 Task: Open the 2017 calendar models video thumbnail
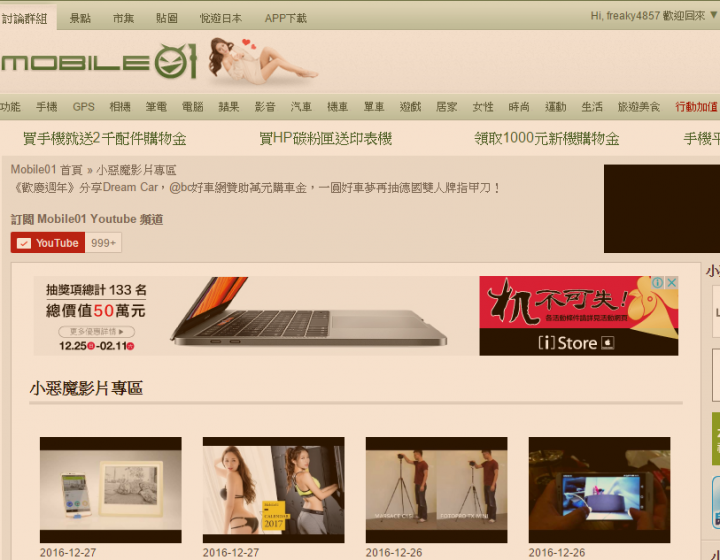coord(274,490)
